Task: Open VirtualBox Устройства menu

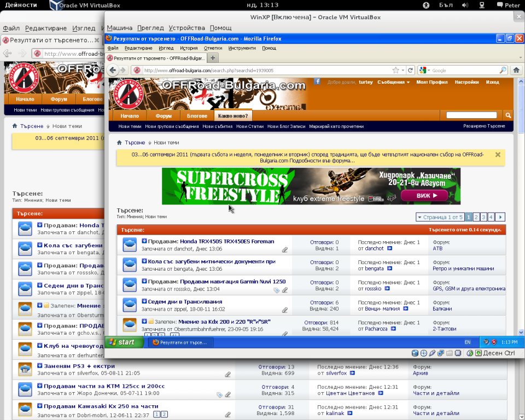Action: point(187,28)
